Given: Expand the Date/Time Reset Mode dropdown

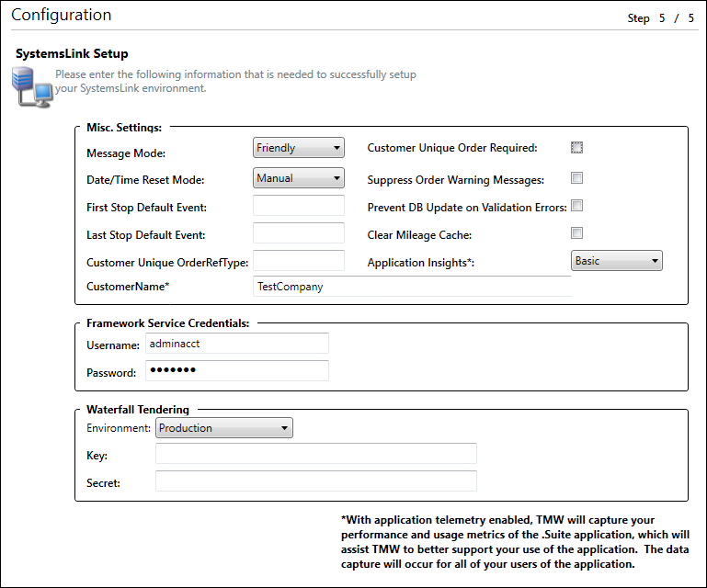Looking at the screenshot, I should tap(298, 178).
